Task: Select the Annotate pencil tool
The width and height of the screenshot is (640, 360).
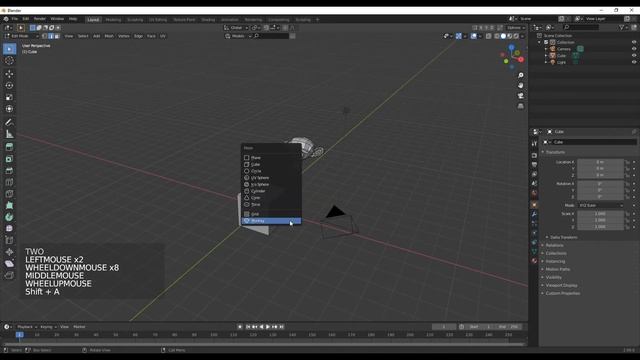Action: [x=9, y=122]
